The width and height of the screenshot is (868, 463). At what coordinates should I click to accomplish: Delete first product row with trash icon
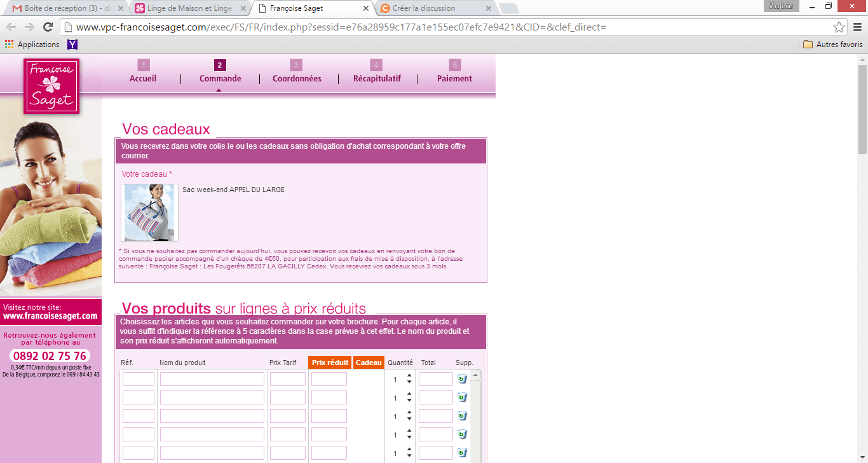click(x=462, y=378)
